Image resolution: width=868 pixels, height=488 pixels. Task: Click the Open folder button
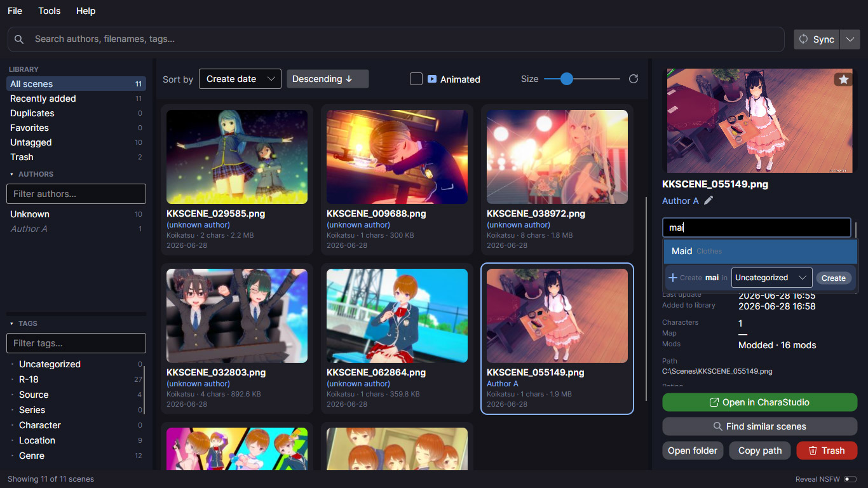click(x=693, y=451)
